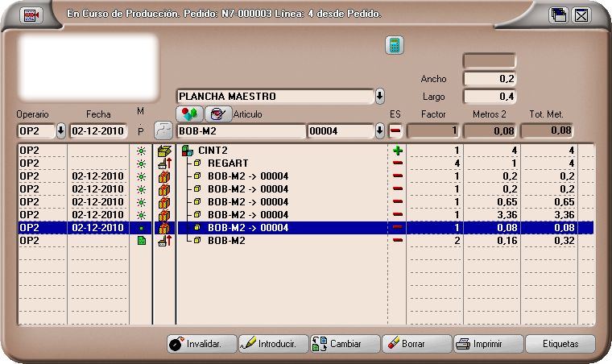The image size is (612, 364).
Task: Click the Largo input field
Action: (490, 97)
